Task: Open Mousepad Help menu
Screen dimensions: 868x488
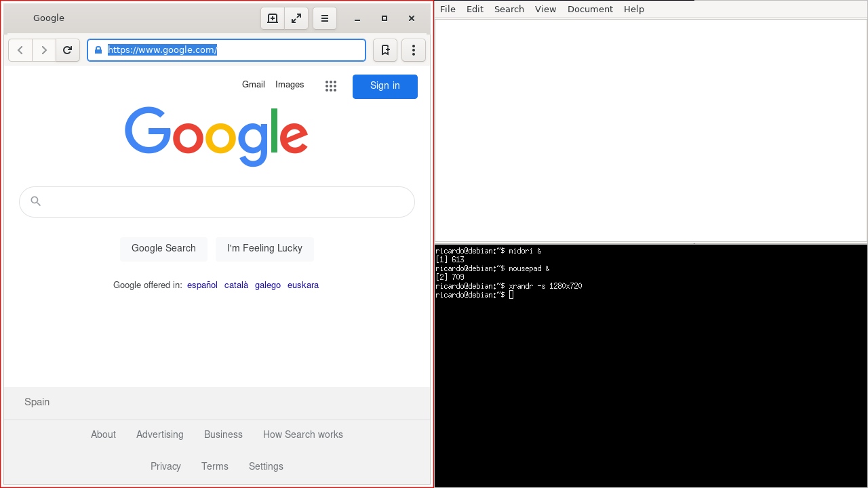Action: point(634,9)
